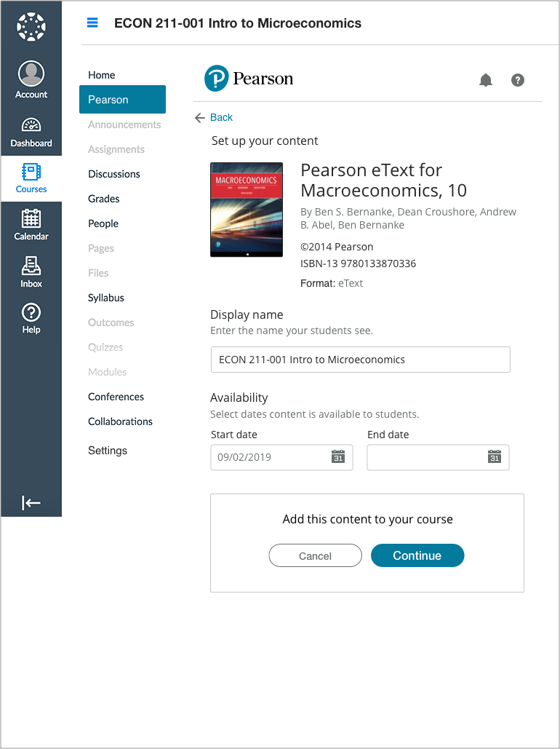Open Modules in course navigation
This screenshot has height=749, width=560.
(x=108, y=372)
